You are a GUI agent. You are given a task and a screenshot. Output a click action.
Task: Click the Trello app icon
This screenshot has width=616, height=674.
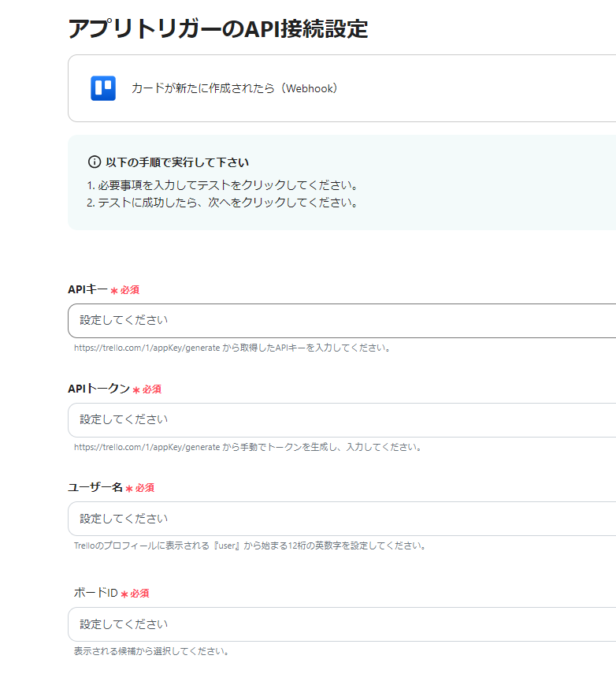[103, 88]
